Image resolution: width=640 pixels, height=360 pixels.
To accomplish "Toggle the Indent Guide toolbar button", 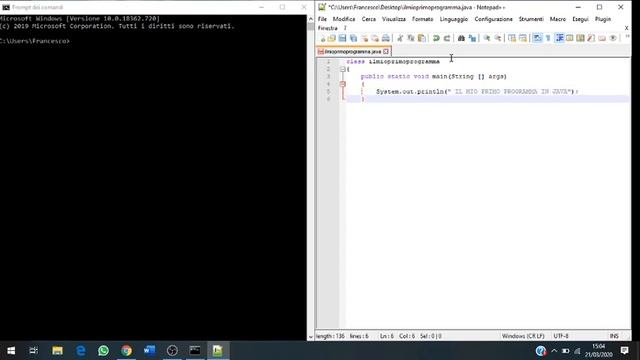I will [559, 38].
